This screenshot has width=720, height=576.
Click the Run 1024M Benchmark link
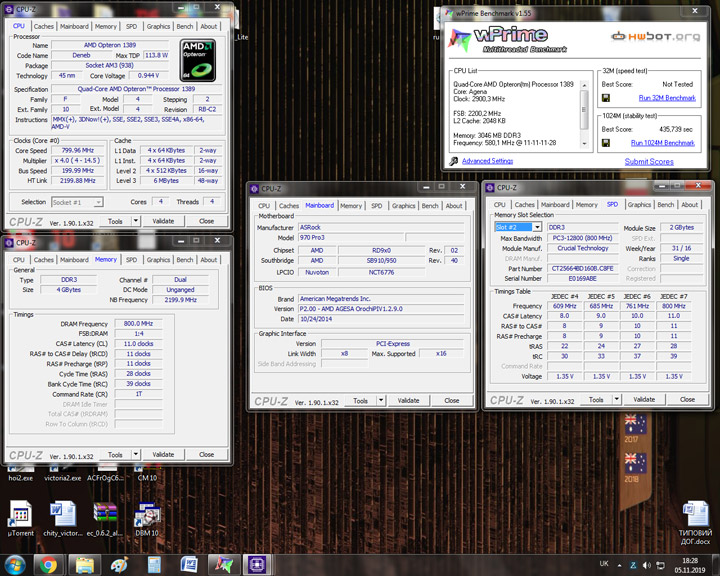pyautogui.click(x=662, y=143)
